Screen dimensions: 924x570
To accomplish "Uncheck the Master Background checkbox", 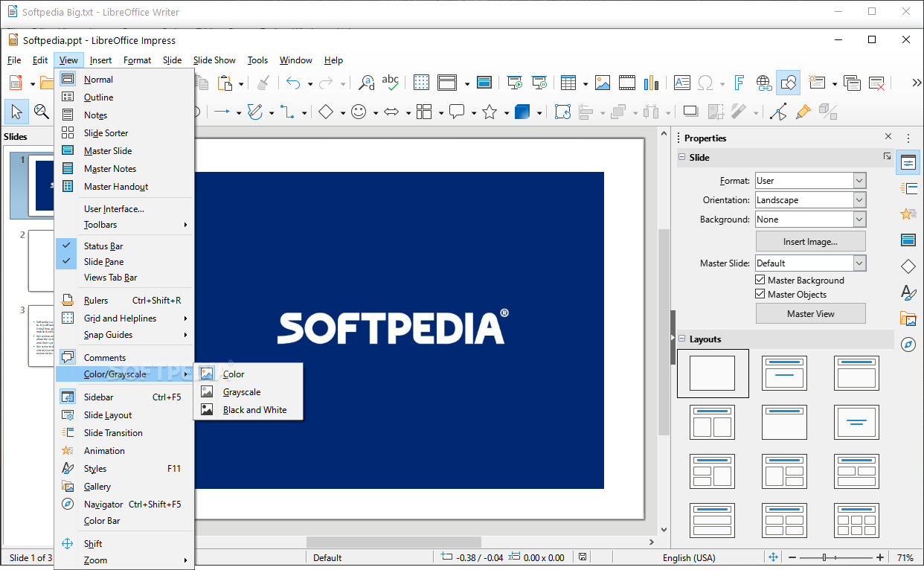I will [760, 280].
